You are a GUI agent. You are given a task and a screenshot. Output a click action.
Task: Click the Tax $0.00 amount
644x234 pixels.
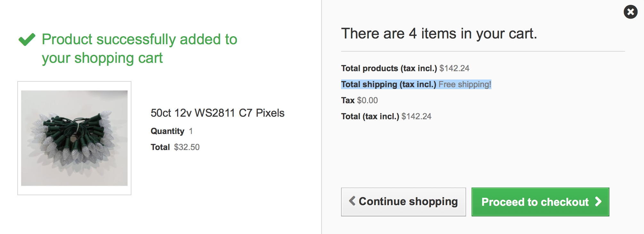[x=367, y=100]
